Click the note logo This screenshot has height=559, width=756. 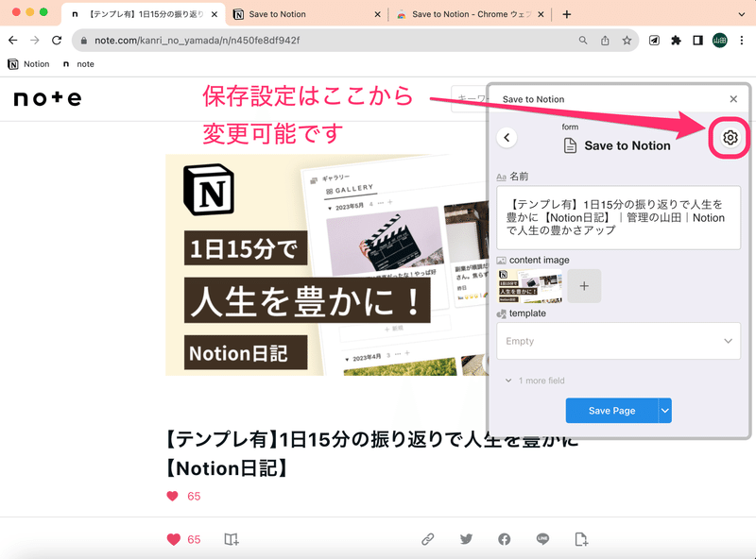point(47,98)
